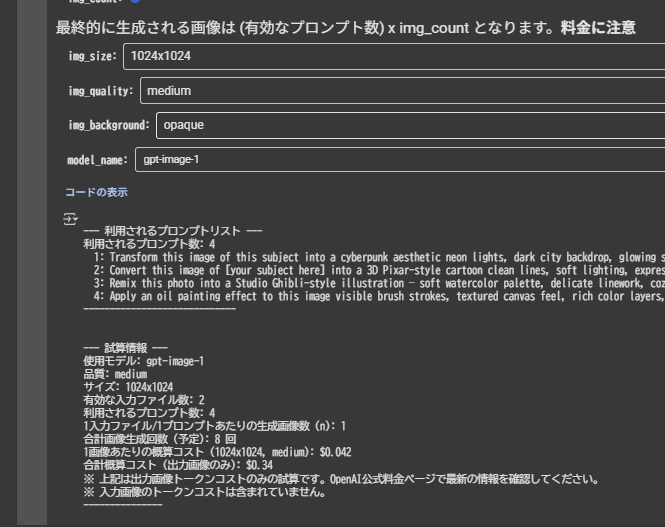
Task: Click the 合計画像生成回数 (予定): 8 回 line
Action: [x=160, y=439]
